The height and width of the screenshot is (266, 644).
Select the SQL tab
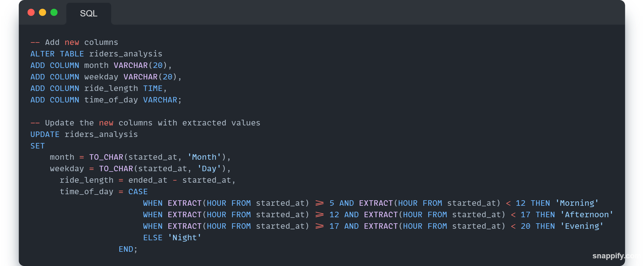click(89, 13)
